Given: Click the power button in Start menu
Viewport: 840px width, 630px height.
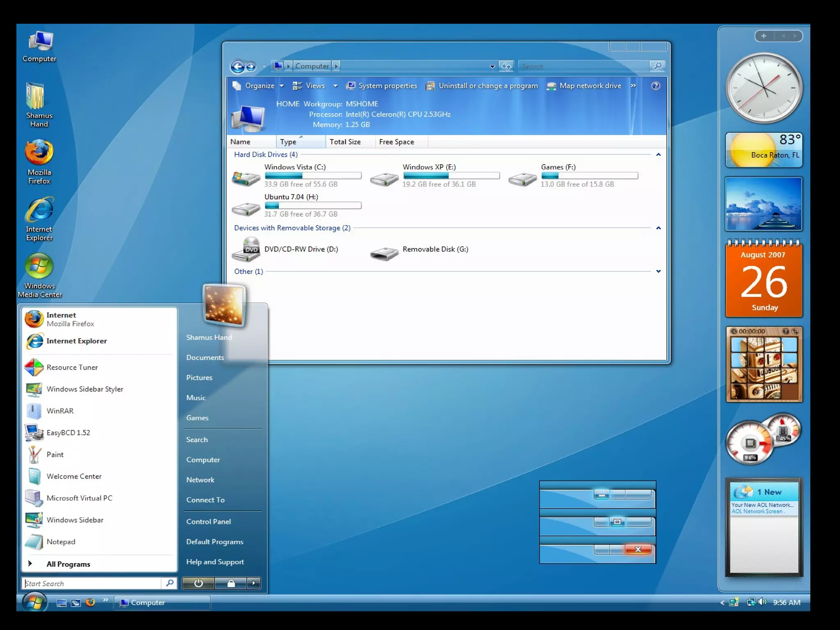Looking at the screenshot, I should click(x=199, y=583).
